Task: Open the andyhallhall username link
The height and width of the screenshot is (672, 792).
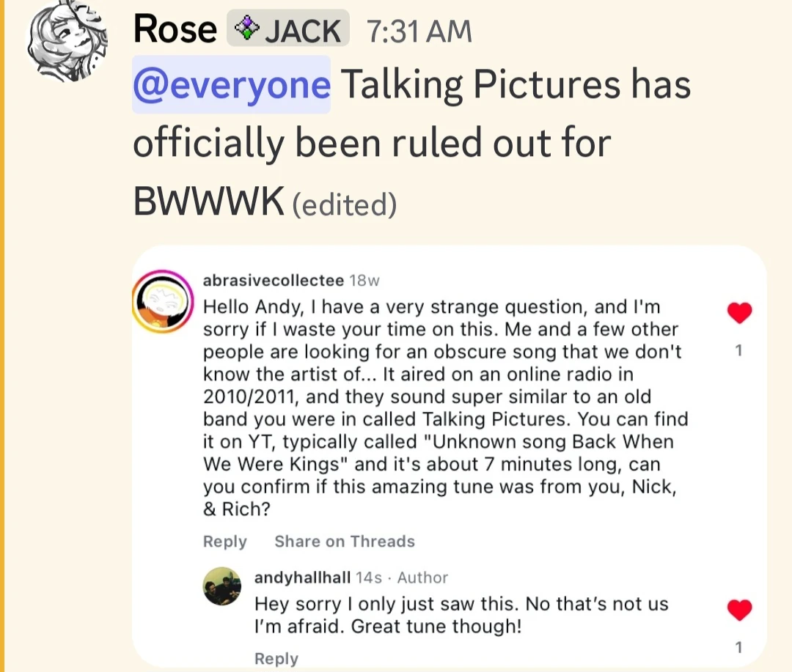Action: pos(302,577)
